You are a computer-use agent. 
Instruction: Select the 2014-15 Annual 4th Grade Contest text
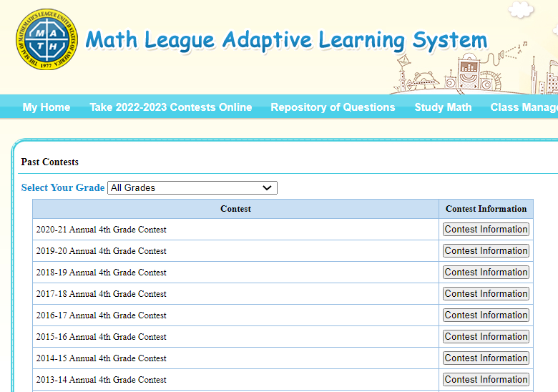[x=101, y=358]
